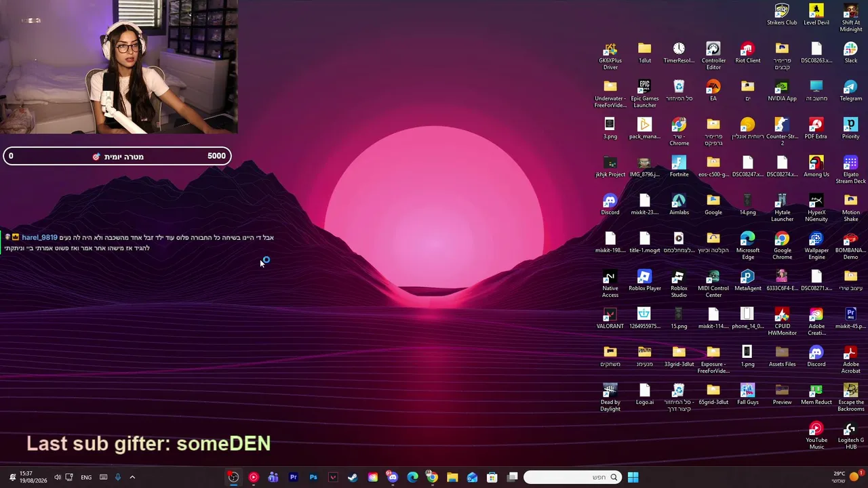Open HyperX NGenuity desktop icon

click(x=816, y=207)
